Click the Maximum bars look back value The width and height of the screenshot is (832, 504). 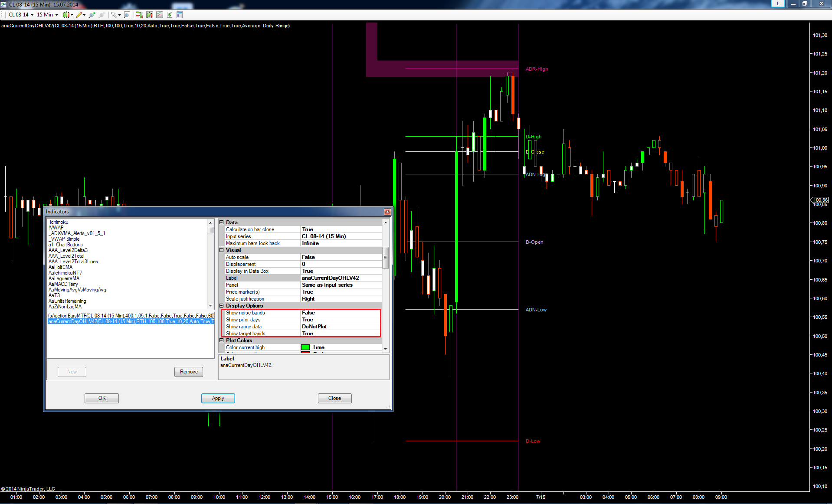[341, 243]
